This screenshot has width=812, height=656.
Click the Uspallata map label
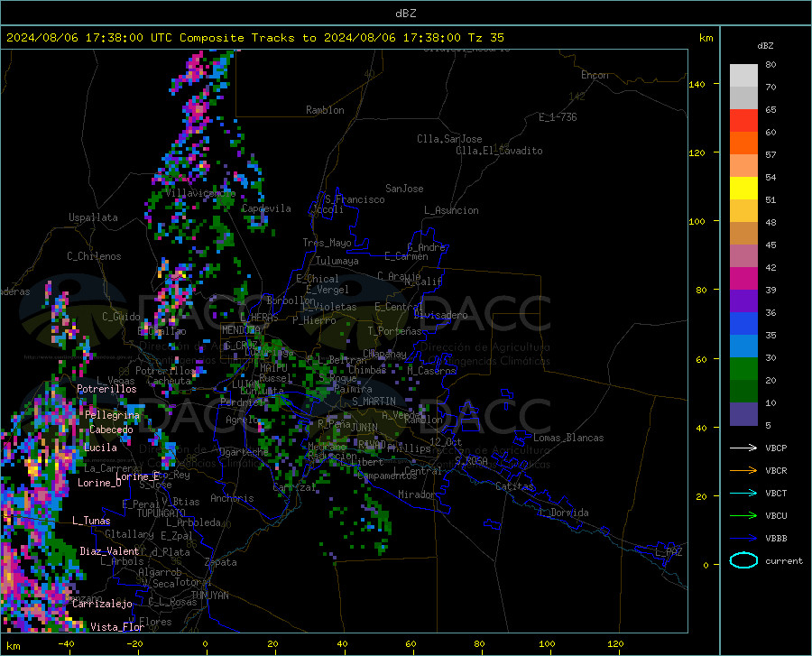pos(93,217)
